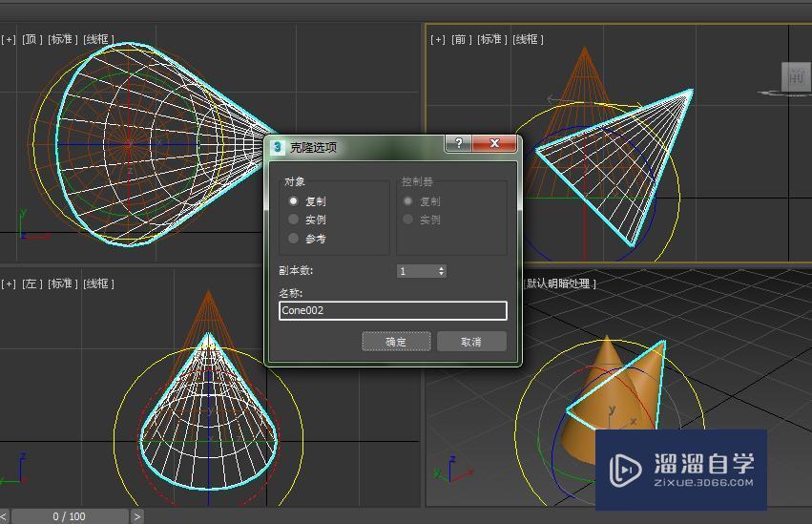The image size is (812, 524).
Task: Open the front viewport [线框] shading menu
Action: 528,39
